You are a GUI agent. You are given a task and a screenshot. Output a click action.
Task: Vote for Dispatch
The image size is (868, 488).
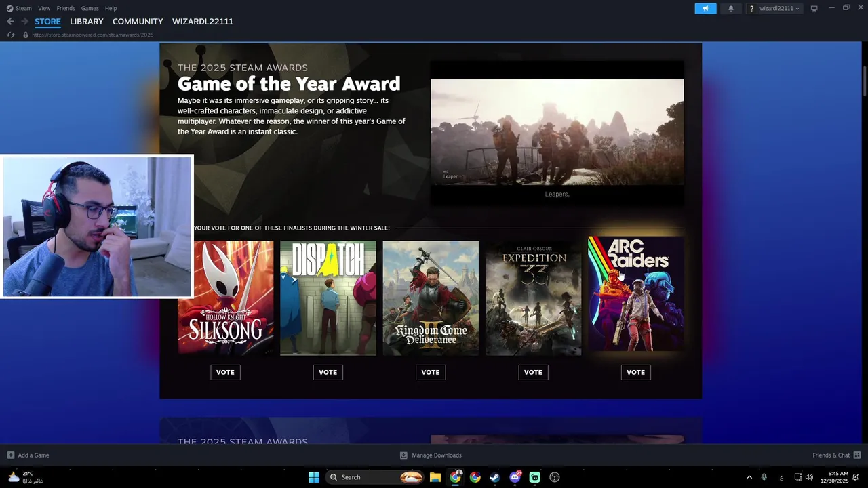(328, 372)
